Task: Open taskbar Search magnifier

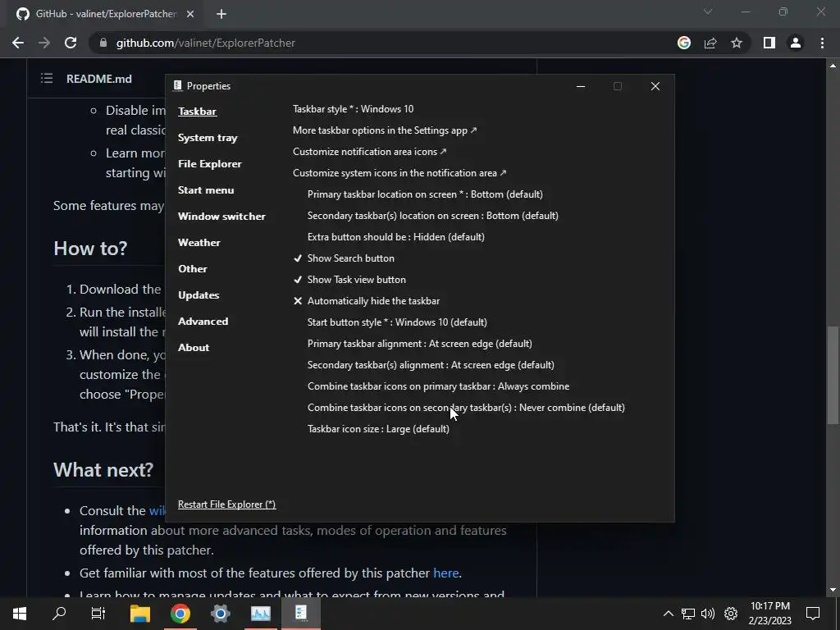Action: pyautogui.click(x=59, y=614)
